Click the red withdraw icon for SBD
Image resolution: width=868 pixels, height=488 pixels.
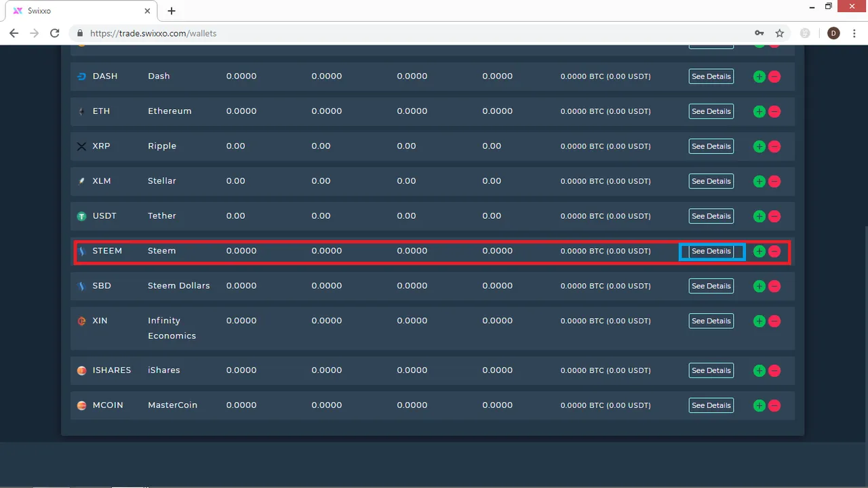coord(774,286)
